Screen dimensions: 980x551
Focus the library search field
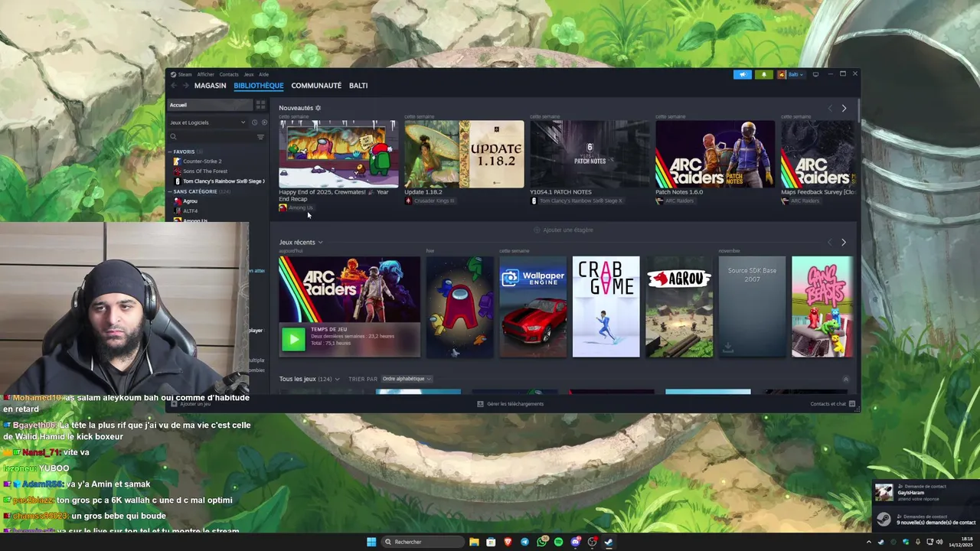tap(212, 137)
